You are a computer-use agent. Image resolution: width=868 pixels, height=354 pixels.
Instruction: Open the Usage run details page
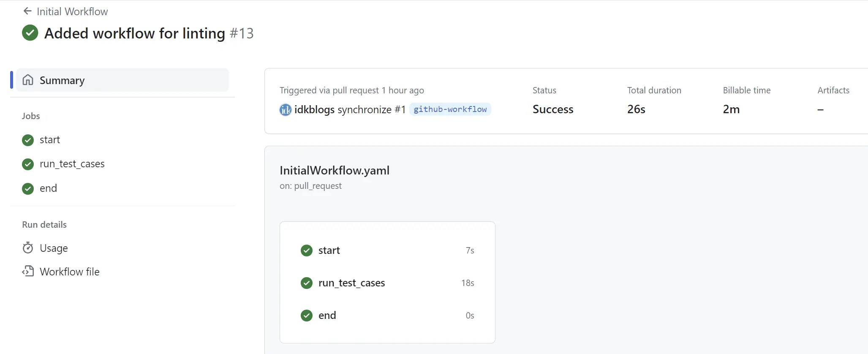pyautogui.click(x=54, y=248)
